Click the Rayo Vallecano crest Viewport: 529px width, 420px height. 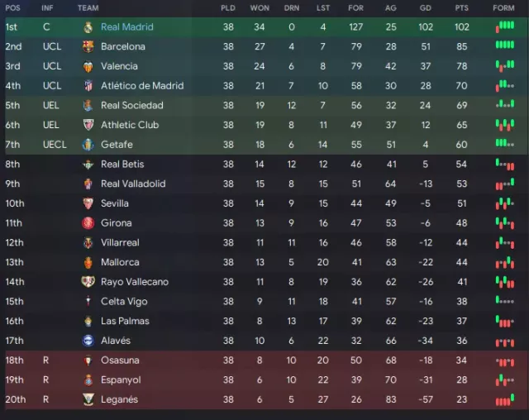click(88, 282)
